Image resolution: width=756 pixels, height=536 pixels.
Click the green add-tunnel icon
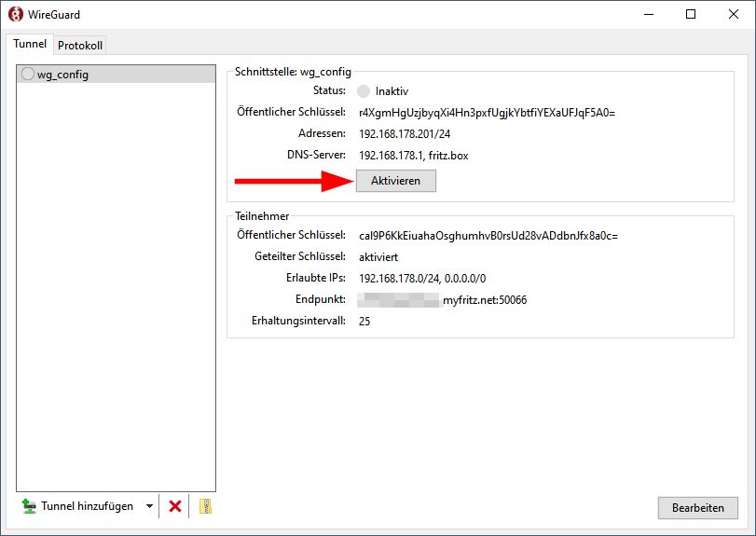click(29, 506)
